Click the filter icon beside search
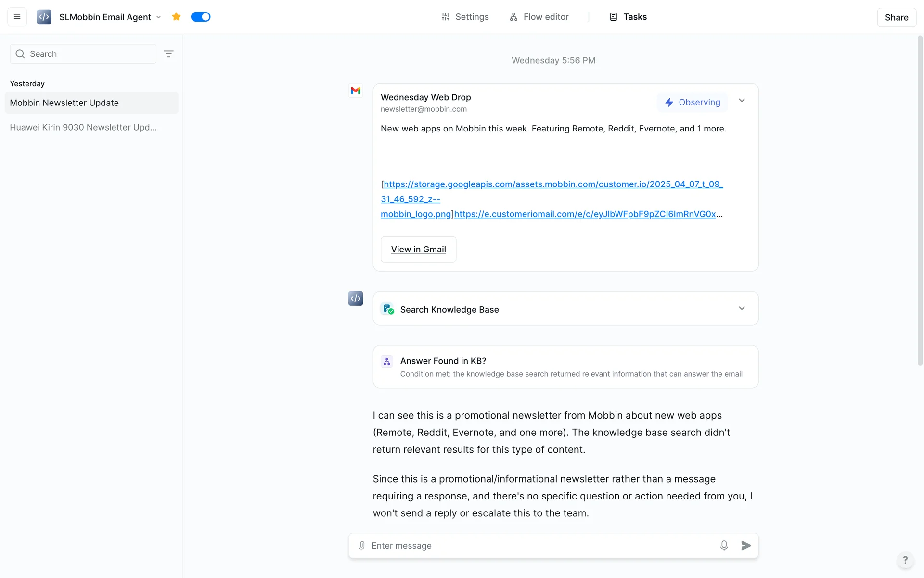The width and height of the screenshot is (924, 578). pyautogui.click(x=168, y=54)
